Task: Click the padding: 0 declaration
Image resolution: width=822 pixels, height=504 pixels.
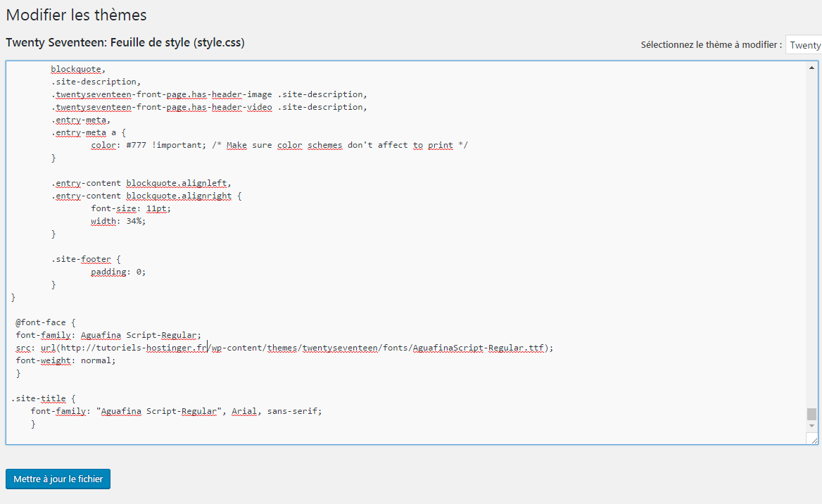Action: (x=116, y=272)
